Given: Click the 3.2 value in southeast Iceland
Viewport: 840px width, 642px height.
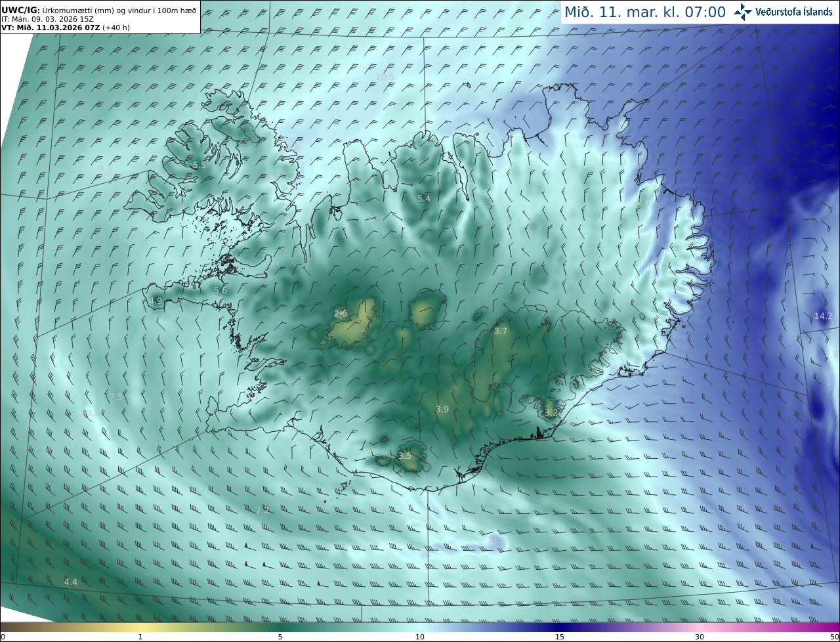Looking at the screenshot, I should click(551, 413).
